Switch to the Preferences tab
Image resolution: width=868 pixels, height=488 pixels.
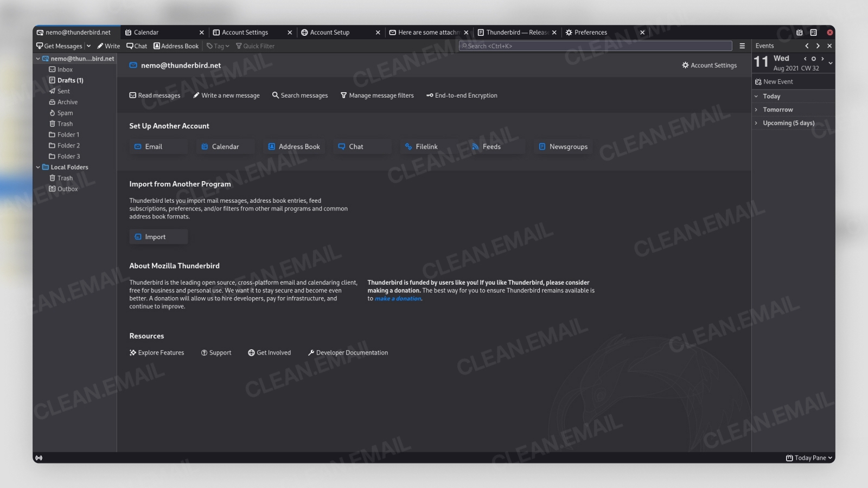click(591, 32)
